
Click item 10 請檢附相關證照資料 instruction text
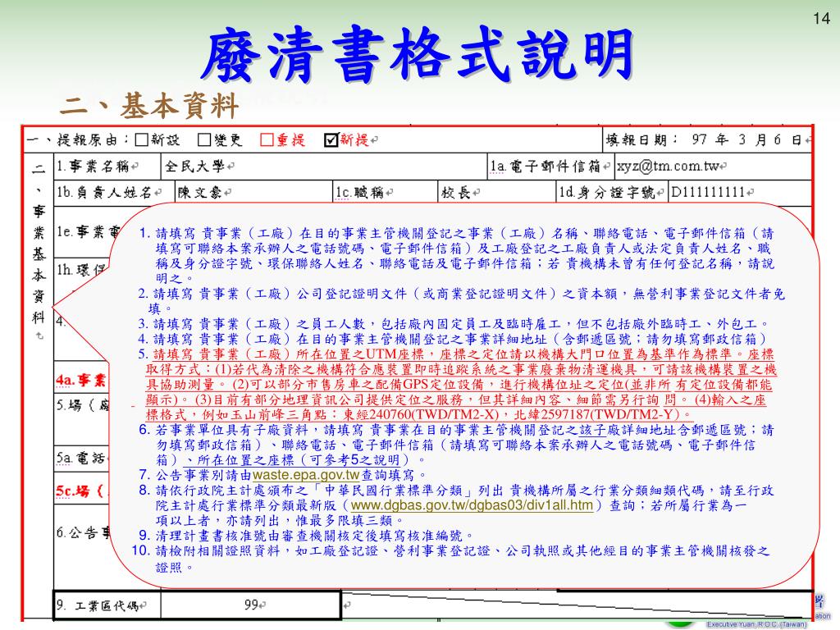pos(450,559)
